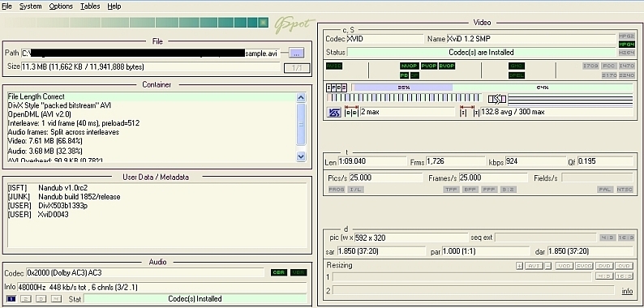This screenshot has height=308, width=644.
Task: Click the SVCD resize preset button
Action: tap(584, 266)
